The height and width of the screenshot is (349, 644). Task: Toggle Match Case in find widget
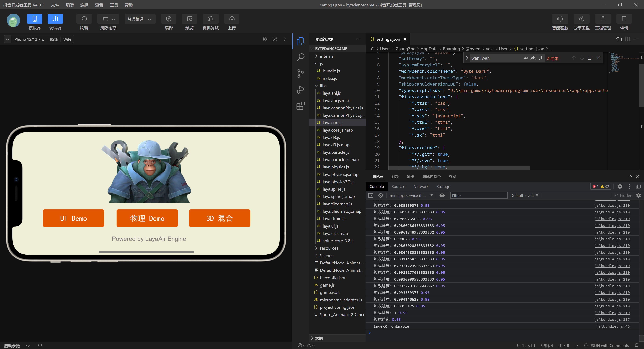[526, 58]
